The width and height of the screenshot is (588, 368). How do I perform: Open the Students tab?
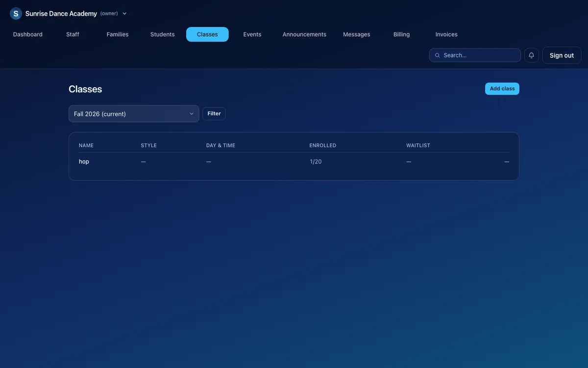pyautogui.click(x=163, y=34)
